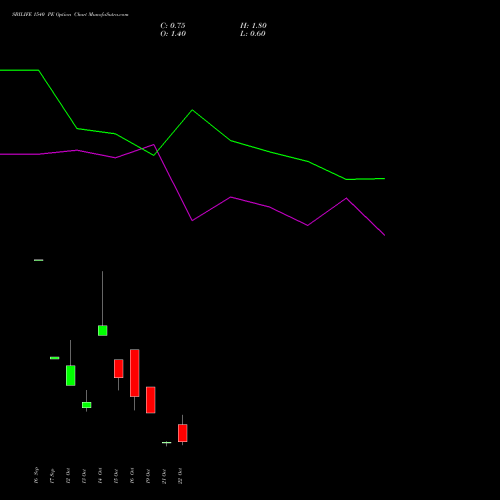
Task: Select the low value L: 0.60
Action: tap(253, 34)
